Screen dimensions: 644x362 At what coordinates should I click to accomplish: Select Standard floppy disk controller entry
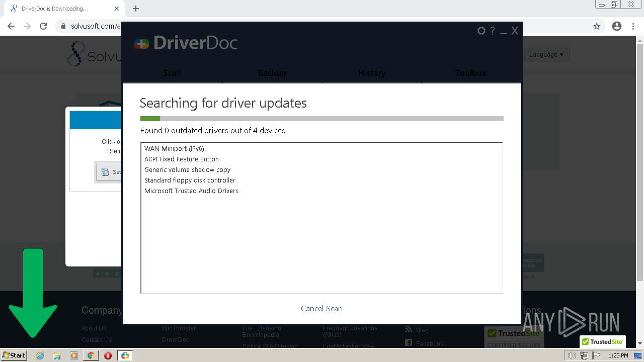pos(190,180)
